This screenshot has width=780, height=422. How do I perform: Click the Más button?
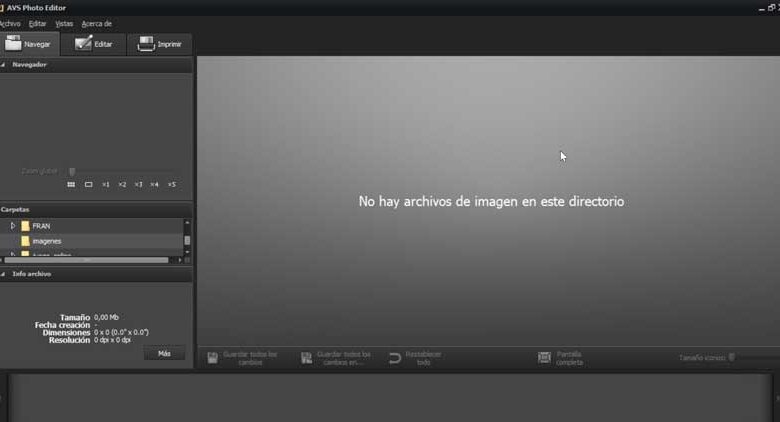164,353
